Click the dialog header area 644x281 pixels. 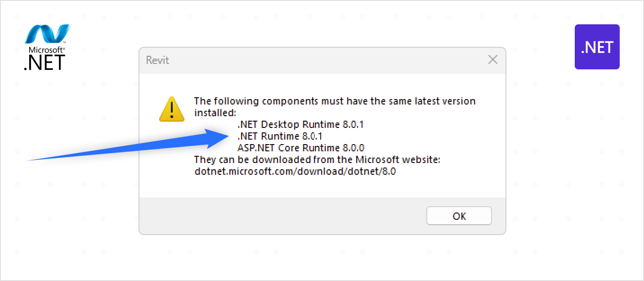click(322, 60)
